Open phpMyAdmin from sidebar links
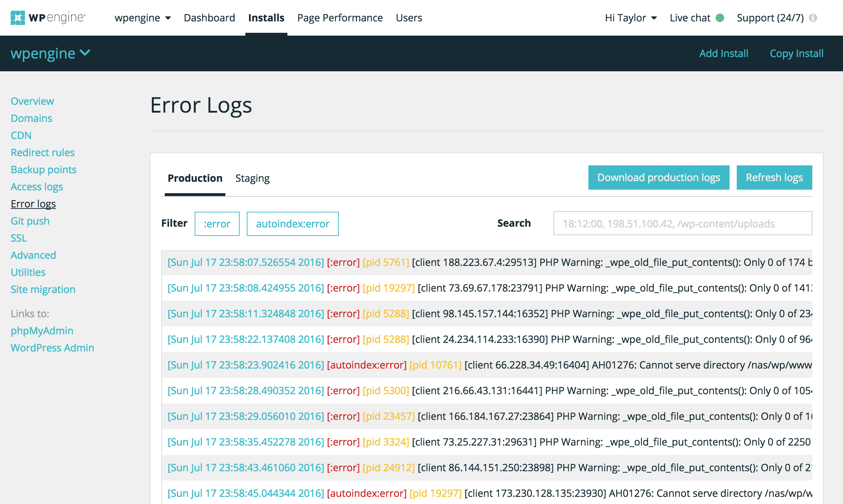Viewport: 843px width, 504px height. [x=42, y=330]
